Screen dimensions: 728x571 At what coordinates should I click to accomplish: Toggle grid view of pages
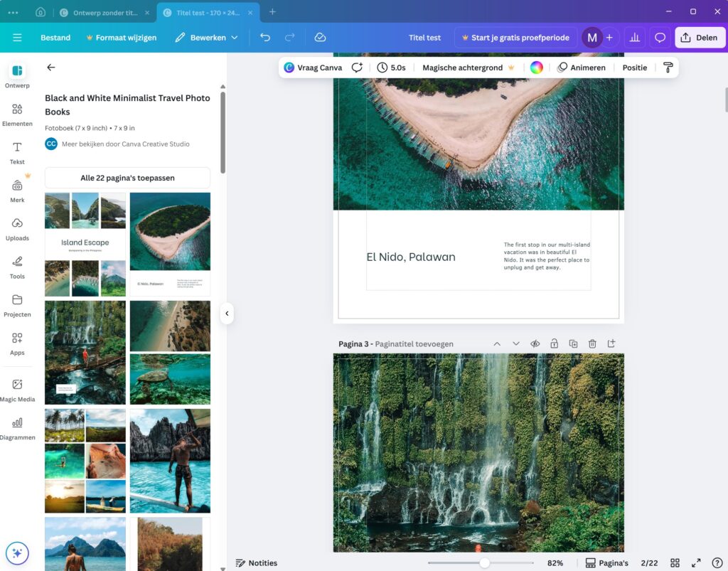[675, 563]
